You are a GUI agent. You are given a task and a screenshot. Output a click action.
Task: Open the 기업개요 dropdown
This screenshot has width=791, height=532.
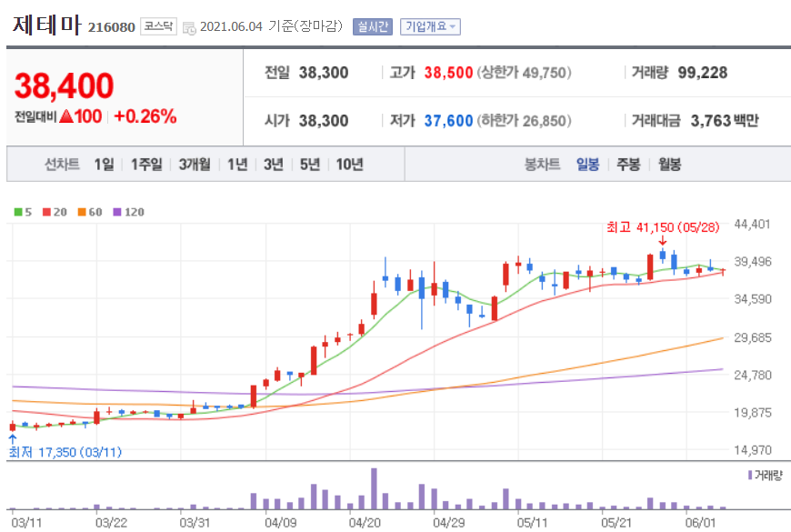[x=430, y=26]
